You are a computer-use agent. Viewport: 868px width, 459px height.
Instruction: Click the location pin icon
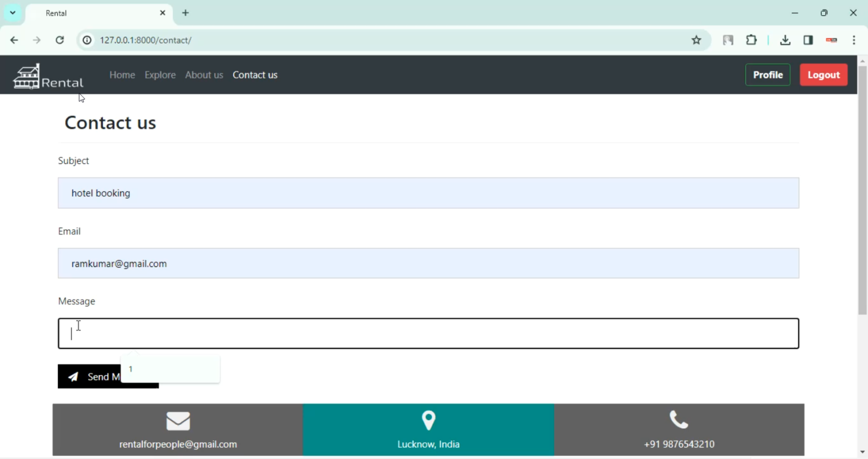[428, 420]
